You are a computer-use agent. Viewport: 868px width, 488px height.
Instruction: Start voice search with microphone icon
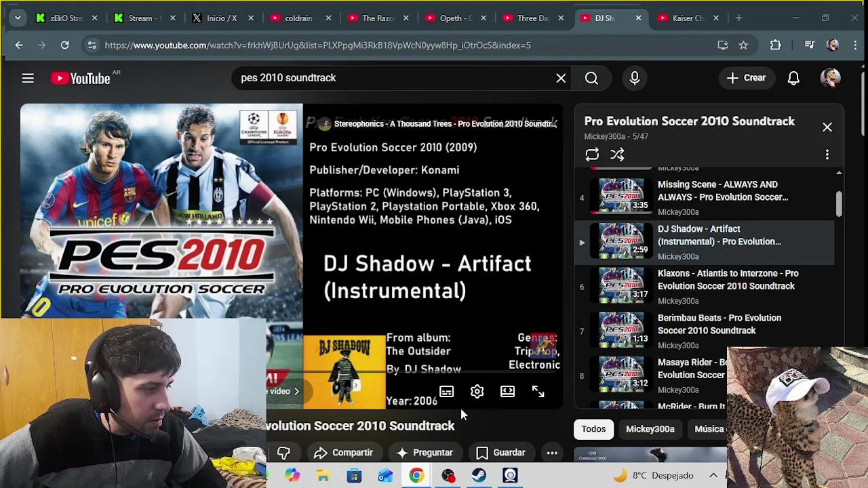(635, 78)
